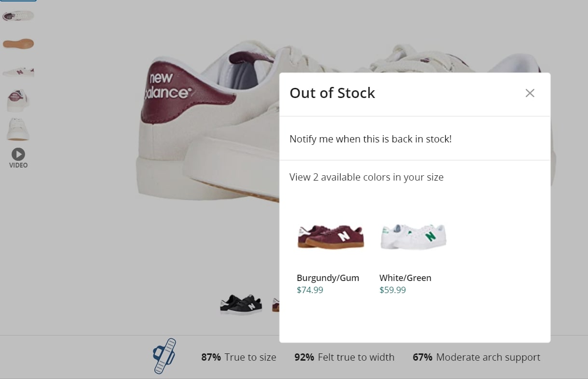The width and height of the screenshot is (588, 379).
Task: Select the side profile thumbnail with N logo
Action: 18,72
